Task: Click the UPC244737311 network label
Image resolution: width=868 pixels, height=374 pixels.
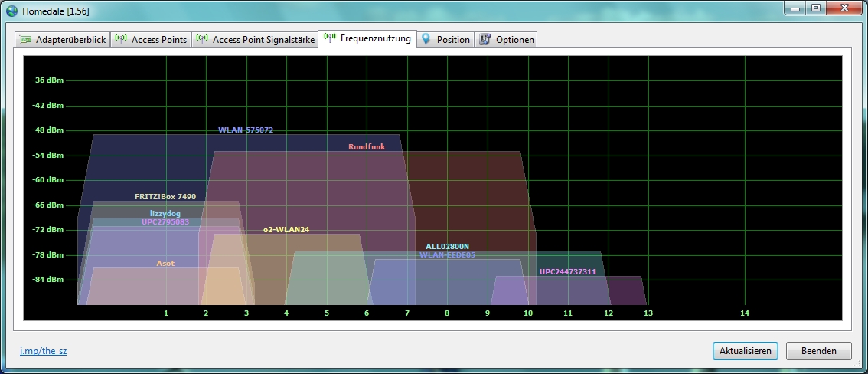Action: pyautogui.click(x=568, y=272)
